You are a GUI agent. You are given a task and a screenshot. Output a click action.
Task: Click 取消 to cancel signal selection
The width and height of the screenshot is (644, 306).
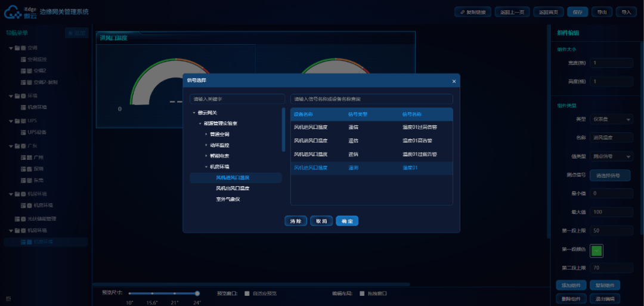coord(321,221)
